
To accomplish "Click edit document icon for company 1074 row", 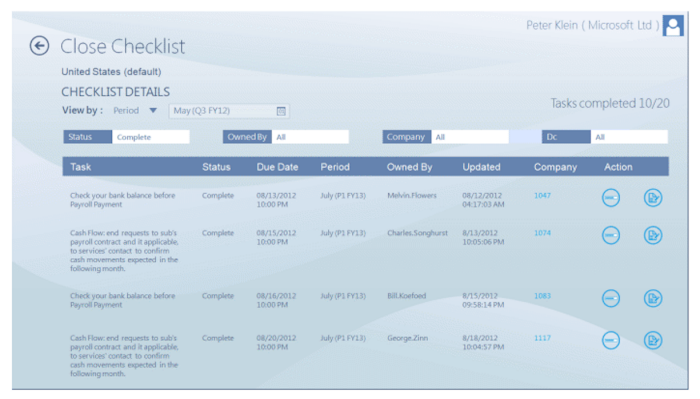I will [x=653, y=235].
